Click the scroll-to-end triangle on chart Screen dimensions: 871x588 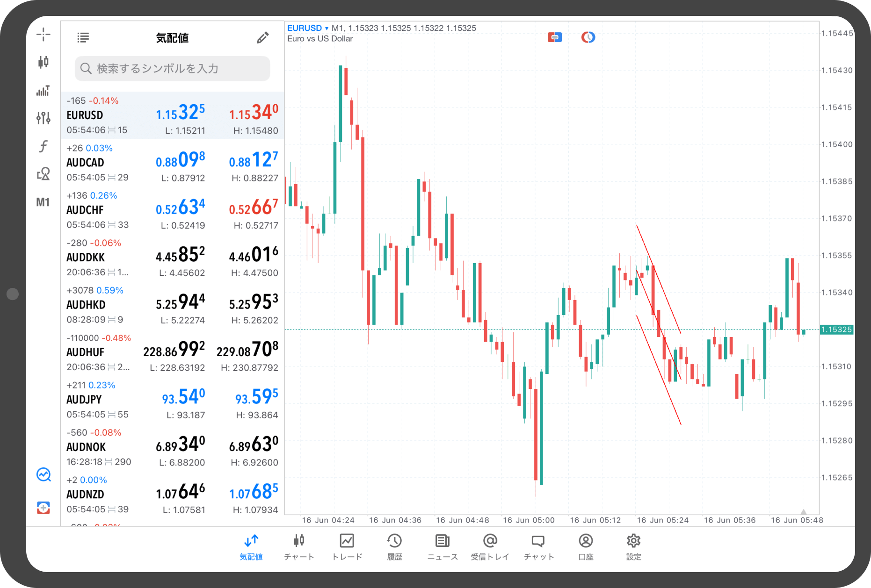click(x=803, y=511)
